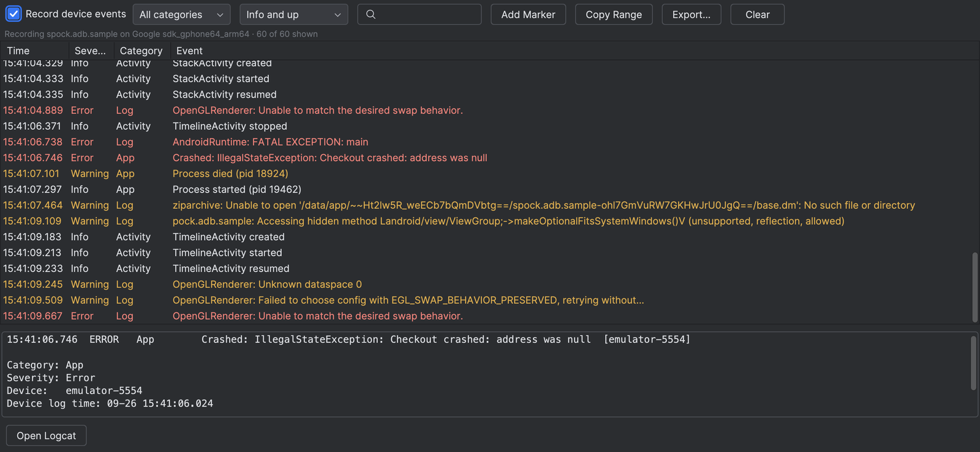
Task: Sort by the Time column header
Action: click(35, 51)
